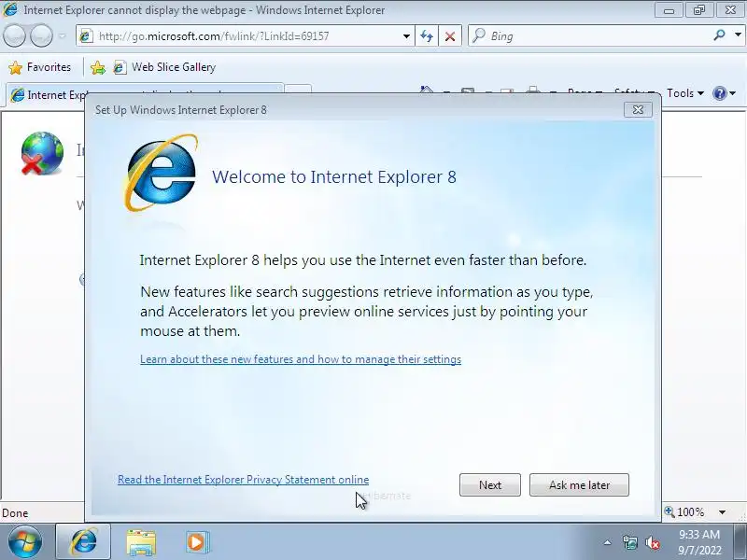Expand the search provider dropdown arrow
747x560 pixels.
coord(738,35)
